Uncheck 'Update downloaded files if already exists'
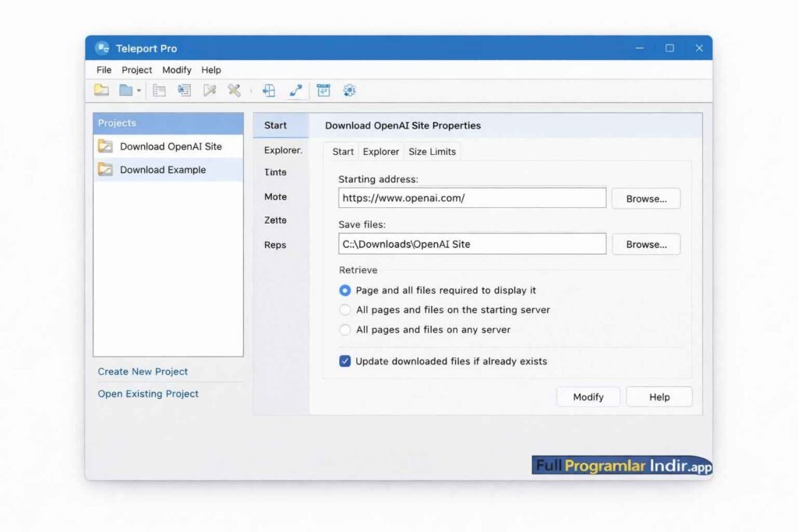 tap(345, 361)
